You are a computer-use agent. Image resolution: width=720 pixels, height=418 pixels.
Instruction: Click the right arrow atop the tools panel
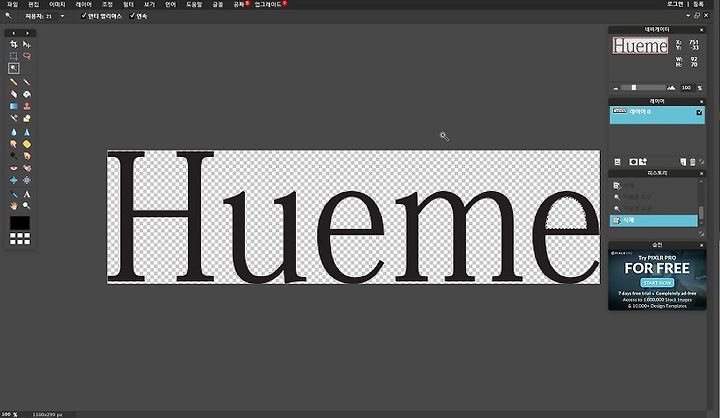coord(27,33)
